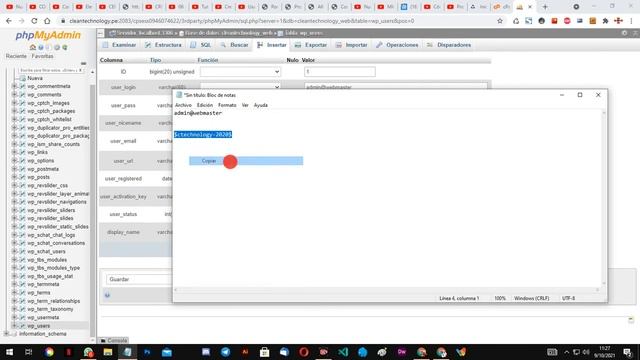Screen dimensions: 640x360
Task: Open File Explorer from the taskbar
Action: [108, 352]
